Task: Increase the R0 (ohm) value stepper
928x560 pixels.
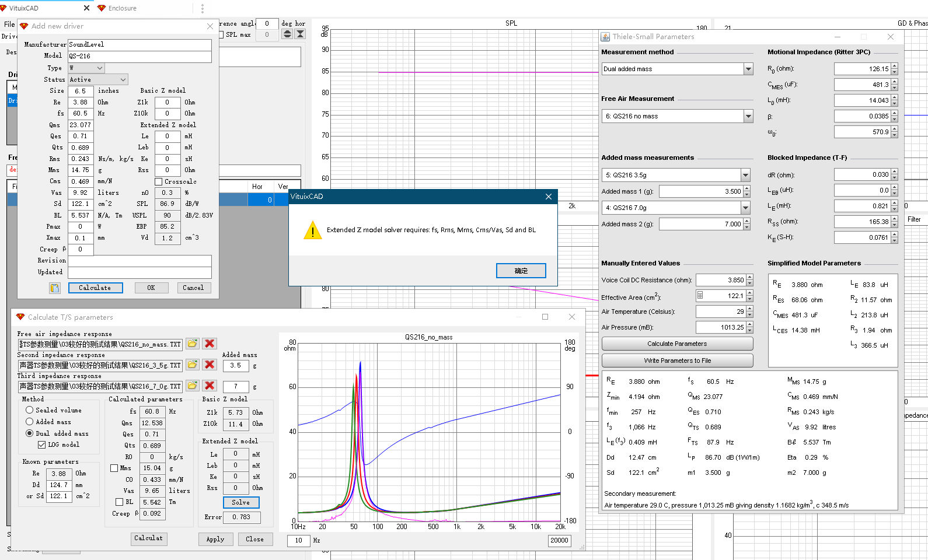Action: tap(895, 66)
